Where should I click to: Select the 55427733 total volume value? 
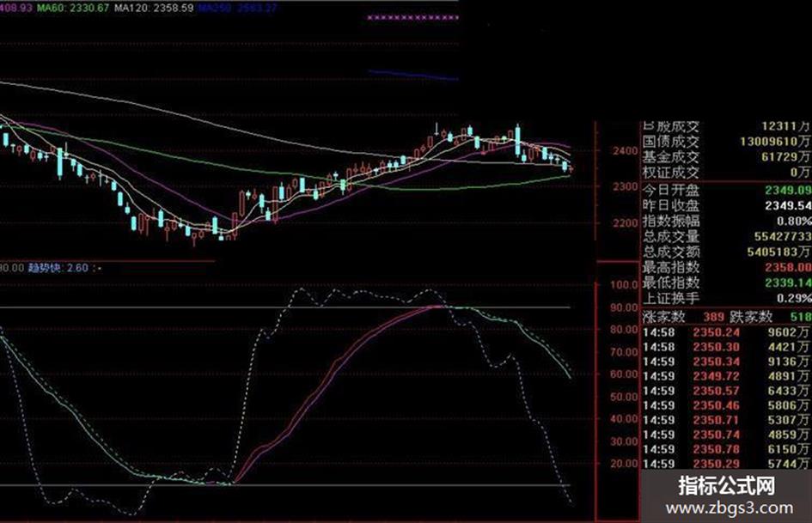click(x=783, y=237)
